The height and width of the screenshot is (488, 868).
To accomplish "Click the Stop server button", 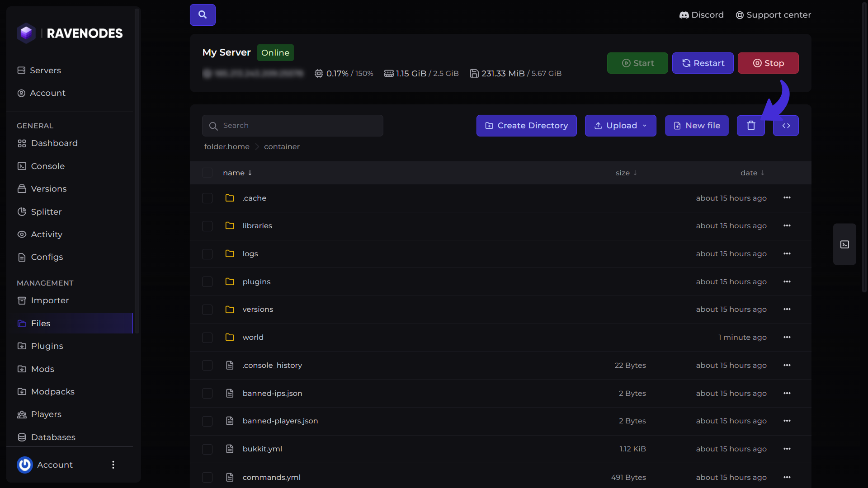I will (x=768, y=63).
